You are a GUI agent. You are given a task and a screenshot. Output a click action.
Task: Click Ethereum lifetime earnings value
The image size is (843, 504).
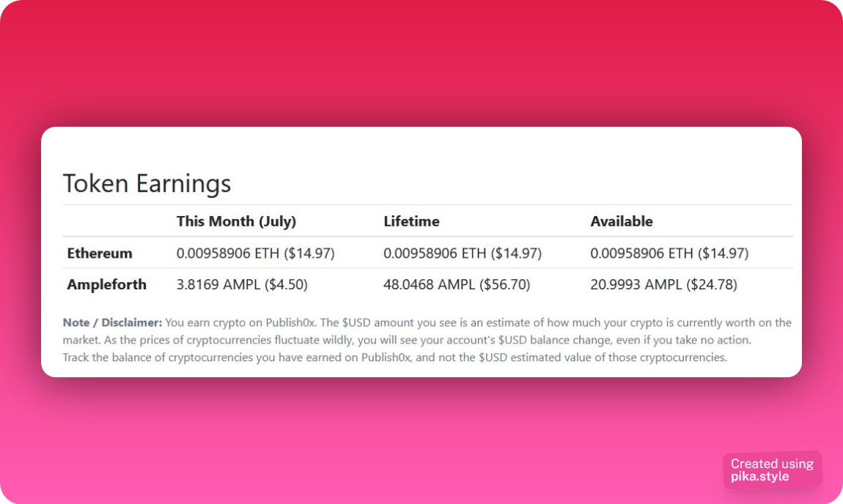point(463,253)
